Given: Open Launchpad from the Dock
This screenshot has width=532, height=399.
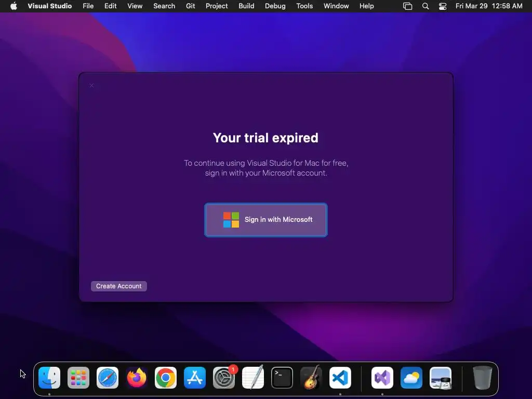Looking at the screenshot, I should coord(78,378).
